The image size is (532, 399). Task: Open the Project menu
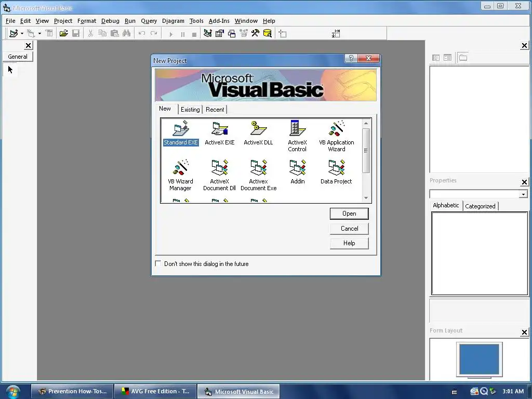click(x=63, y=21)
